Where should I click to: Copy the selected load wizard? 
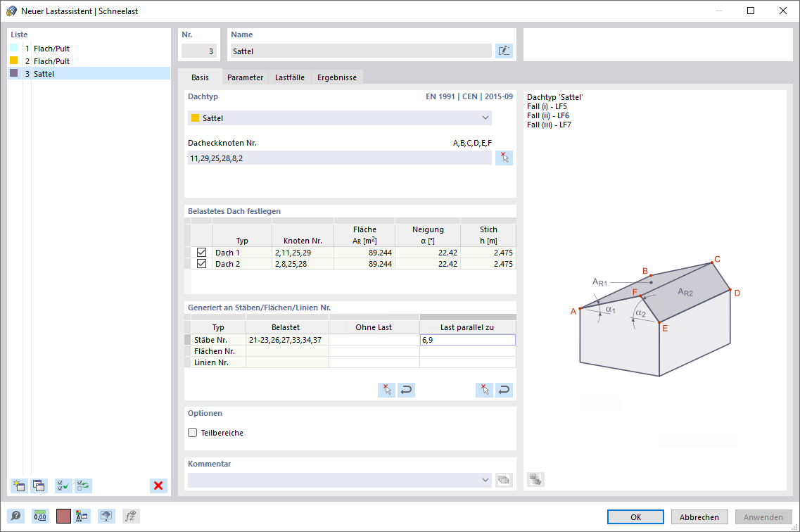click(39, 486)
